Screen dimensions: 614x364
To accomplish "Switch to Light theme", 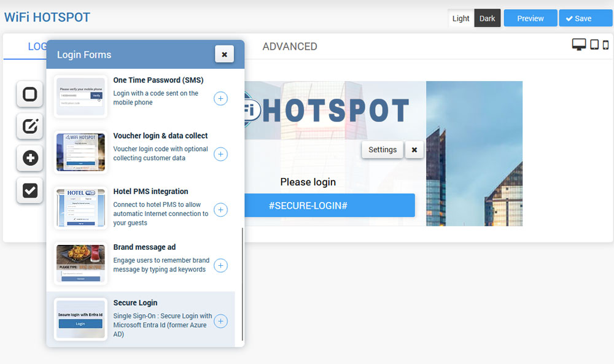I will click(x=460, y=18).
